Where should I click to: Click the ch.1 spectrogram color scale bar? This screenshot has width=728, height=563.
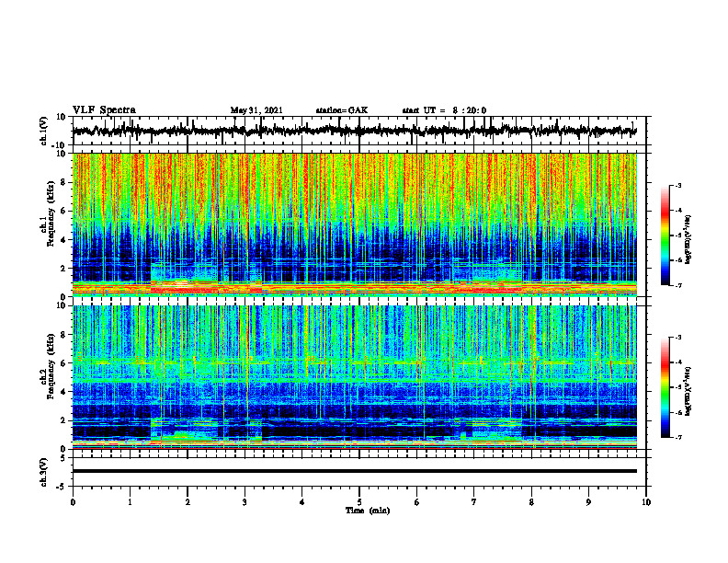coord(665,236)
